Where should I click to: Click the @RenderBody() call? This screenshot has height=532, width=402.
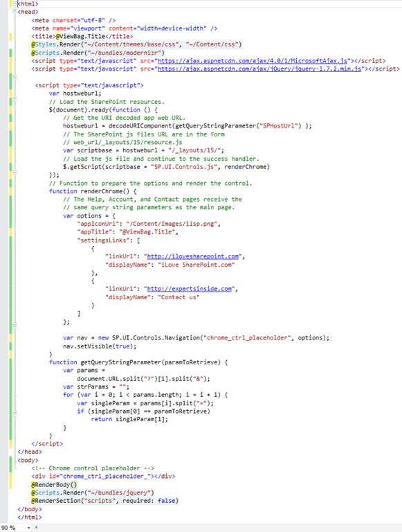coord(54,484)
